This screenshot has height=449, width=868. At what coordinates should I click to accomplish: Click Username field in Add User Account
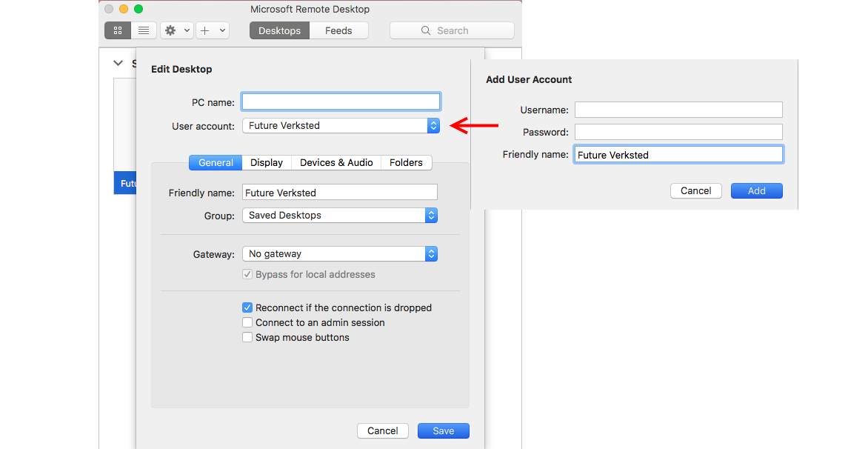678,110
